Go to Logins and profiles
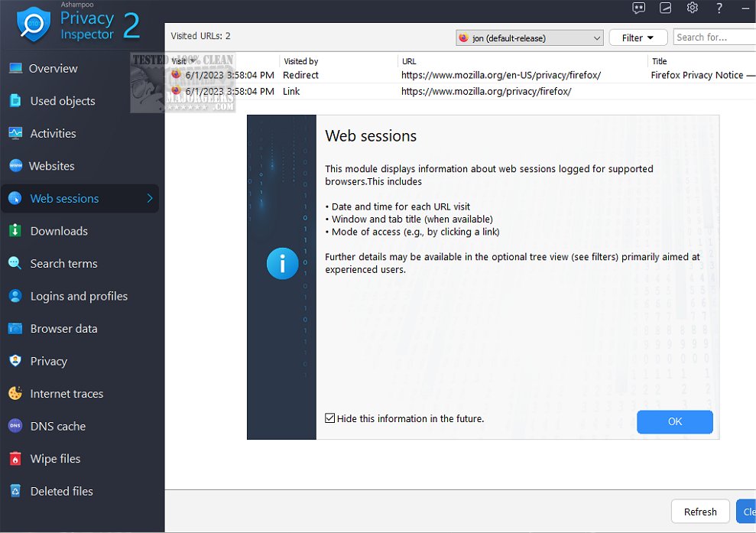 point(79,296)
